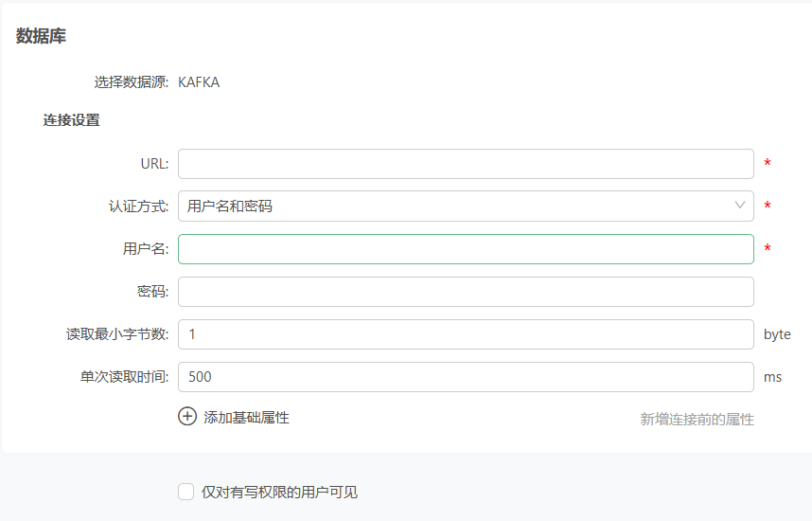The image size is (812, 521).
Task: Click the byte unit label
Action: tap(777, 334)
